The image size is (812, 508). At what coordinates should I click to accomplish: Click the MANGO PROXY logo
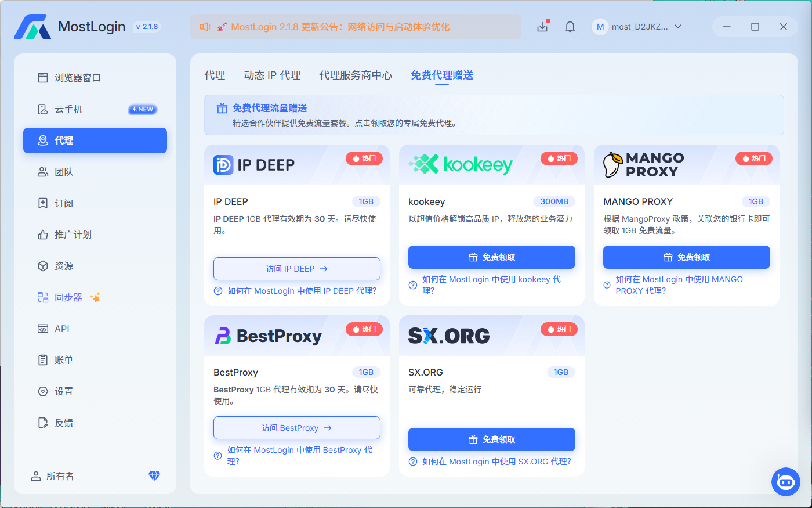coord(643,165)
